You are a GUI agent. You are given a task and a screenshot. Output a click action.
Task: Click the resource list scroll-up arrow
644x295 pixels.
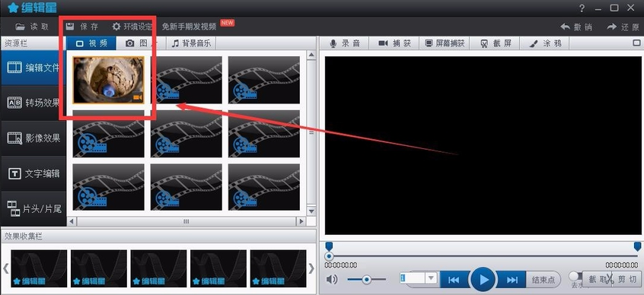[311, 55]
